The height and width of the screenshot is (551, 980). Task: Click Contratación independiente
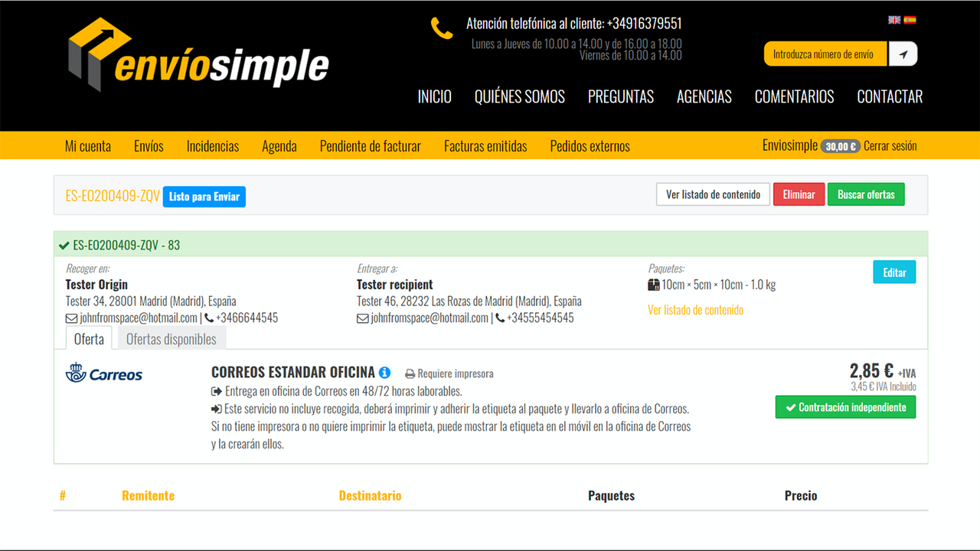point(845,406)
